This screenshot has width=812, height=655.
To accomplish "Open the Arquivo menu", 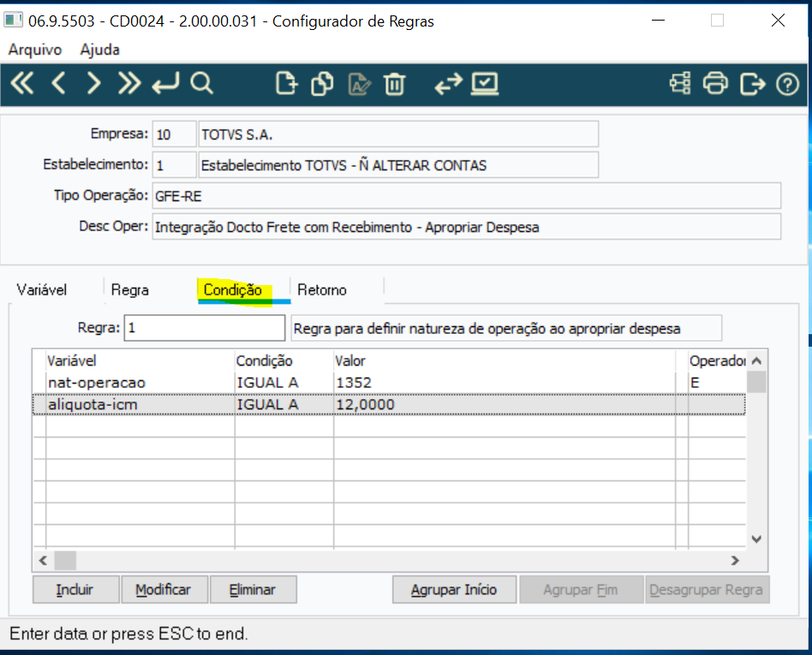I will click(x=33, y=50).
